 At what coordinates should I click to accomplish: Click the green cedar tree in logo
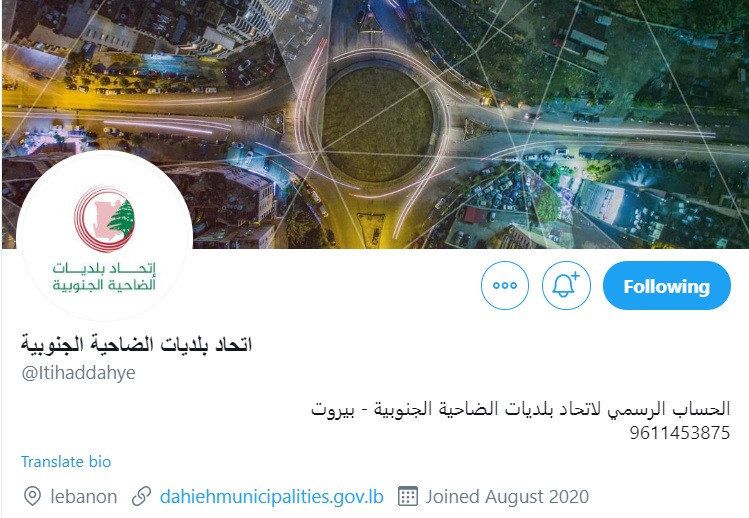[x=122, y=218]
